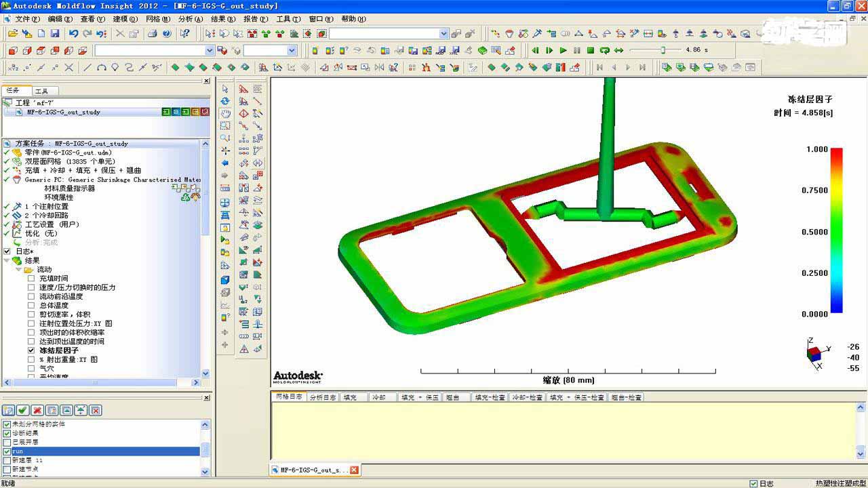Screen dimensions: 868x488
Task: Click the red top of the color scale legend
Action: (836, 153)
